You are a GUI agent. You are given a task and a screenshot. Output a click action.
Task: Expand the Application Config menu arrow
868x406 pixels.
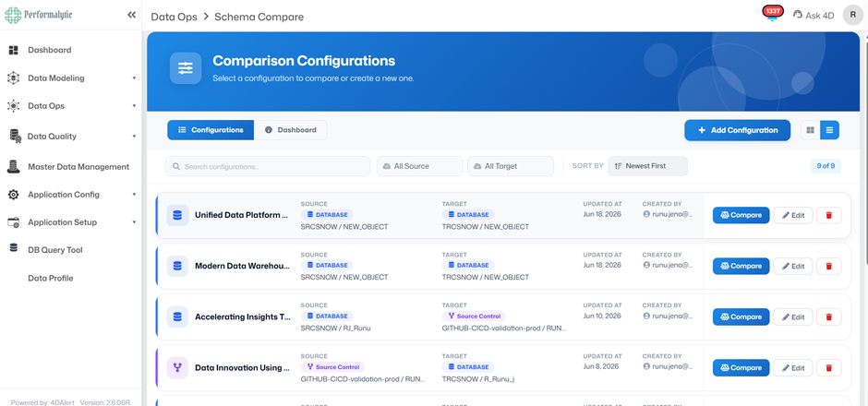[134, 195]
